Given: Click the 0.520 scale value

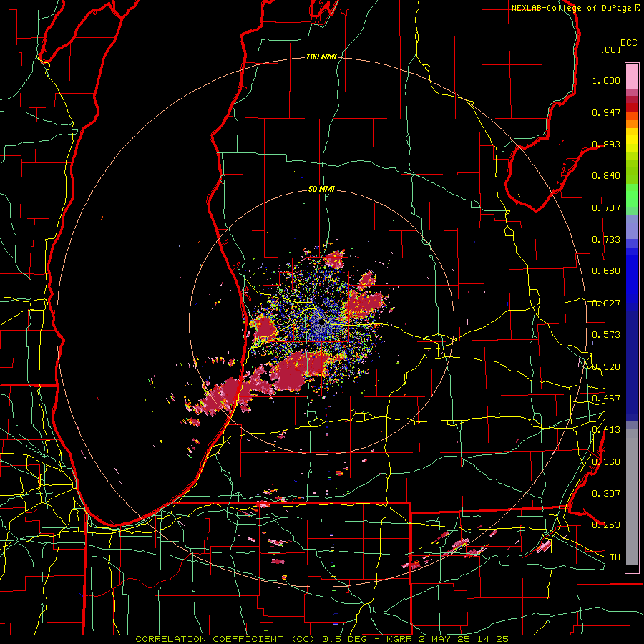Looking at the screenshot, I should (x=606, y=367).
